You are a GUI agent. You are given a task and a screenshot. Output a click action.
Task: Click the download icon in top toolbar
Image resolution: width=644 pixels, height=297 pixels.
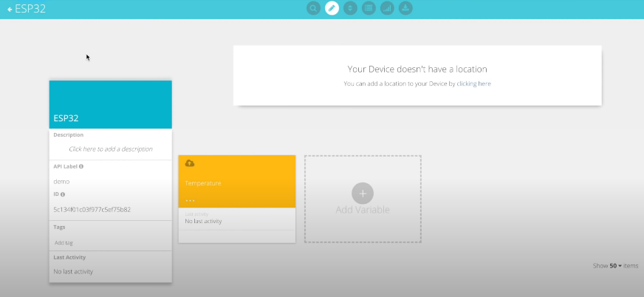click(405, 8)
